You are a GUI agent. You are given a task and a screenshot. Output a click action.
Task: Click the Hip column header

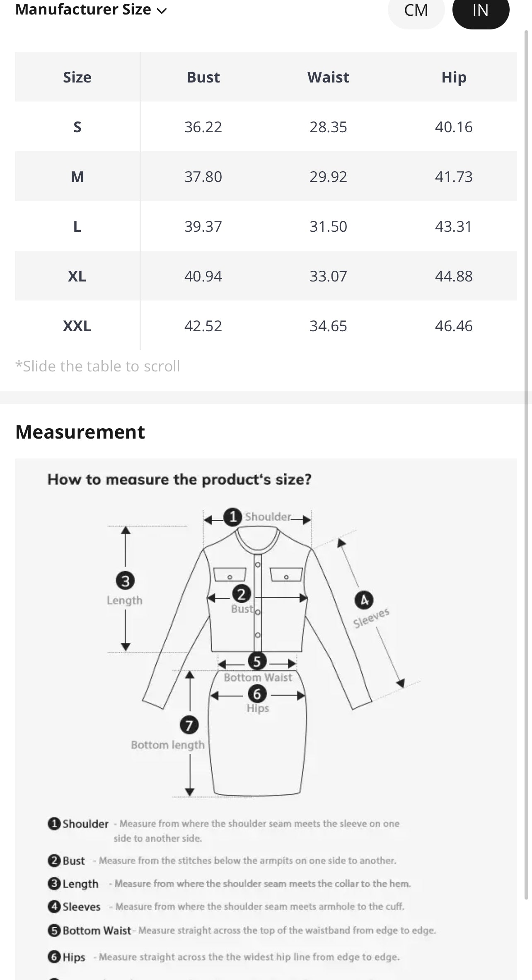454,77
